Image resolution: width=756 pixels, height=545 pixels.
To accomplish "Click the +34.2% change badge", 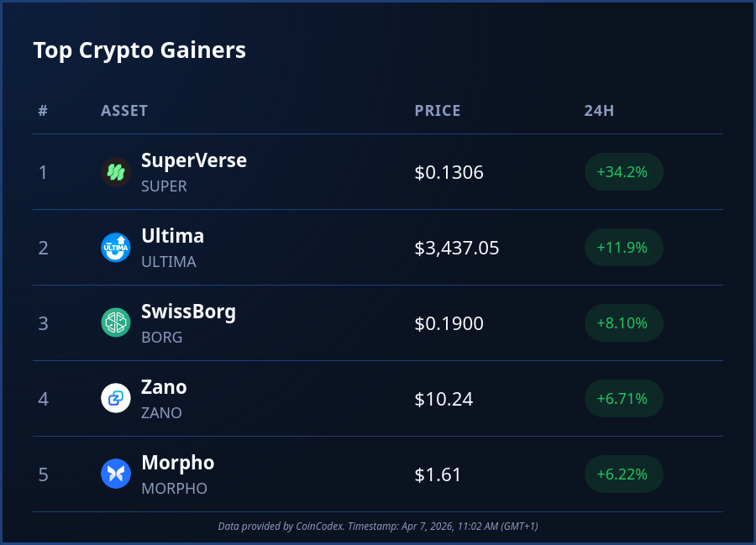I will 622,172.
